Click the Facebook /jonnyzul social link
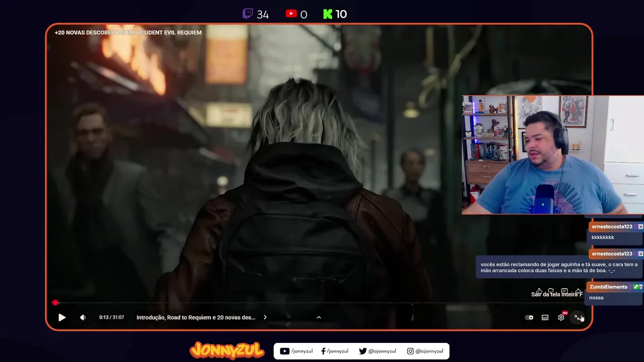Image resolution: width=644 pixels, height=362 pixels. [x=335, y=351]
